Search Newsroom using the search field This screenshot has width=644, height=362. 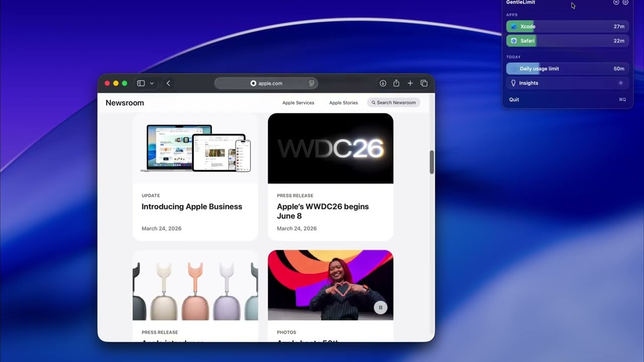pos(393,103)
